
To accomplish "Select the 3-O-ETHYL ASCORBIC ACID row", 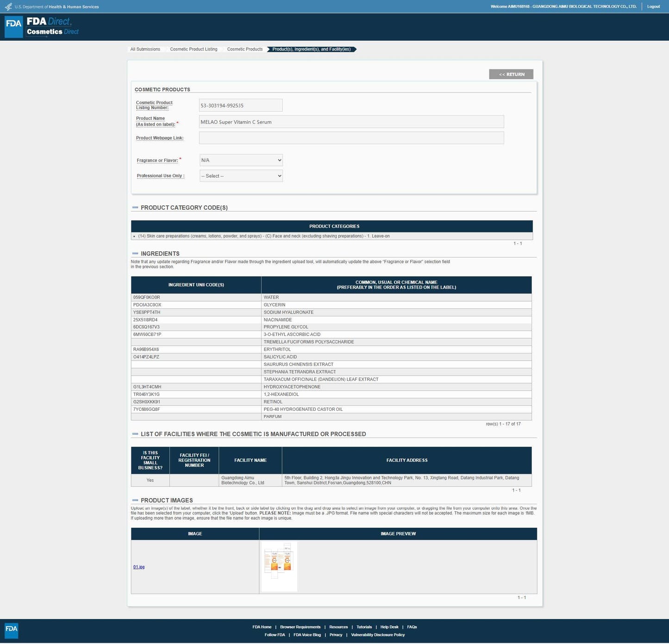I will click(x=331, y=334).
